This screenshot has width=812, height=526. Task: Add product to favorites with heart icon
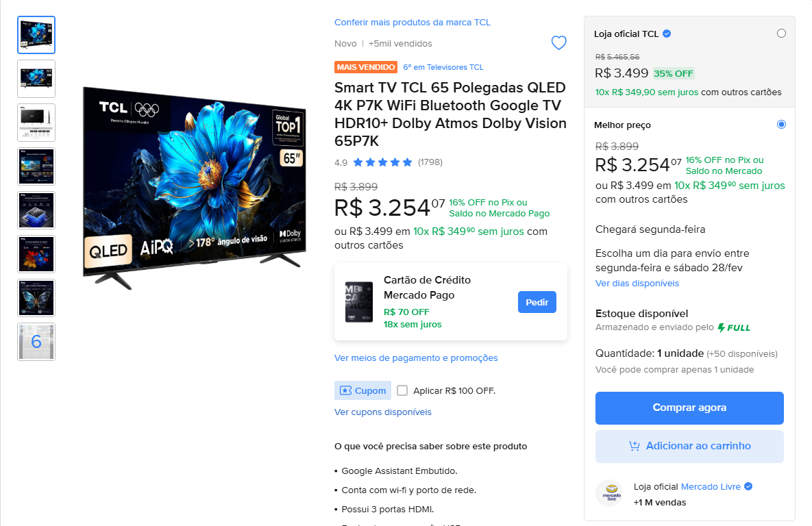[x=558, y=42]
